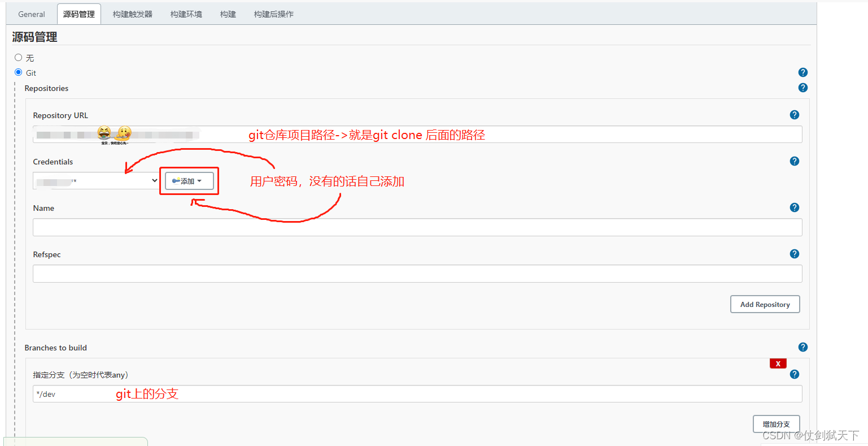This screenshot has width=868, height=446.
Task: Show help for Repository URL field
Action: (x=794, y=115)
